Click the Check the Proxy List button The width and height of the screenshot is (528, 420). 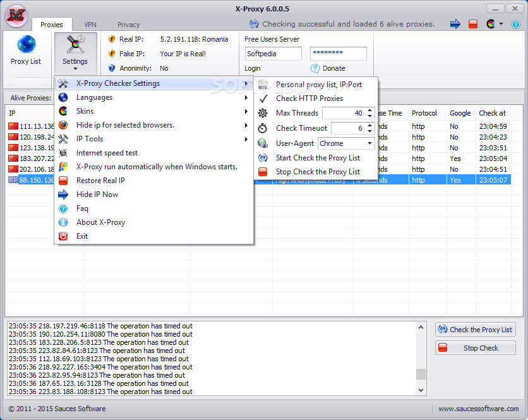(475, 330)
